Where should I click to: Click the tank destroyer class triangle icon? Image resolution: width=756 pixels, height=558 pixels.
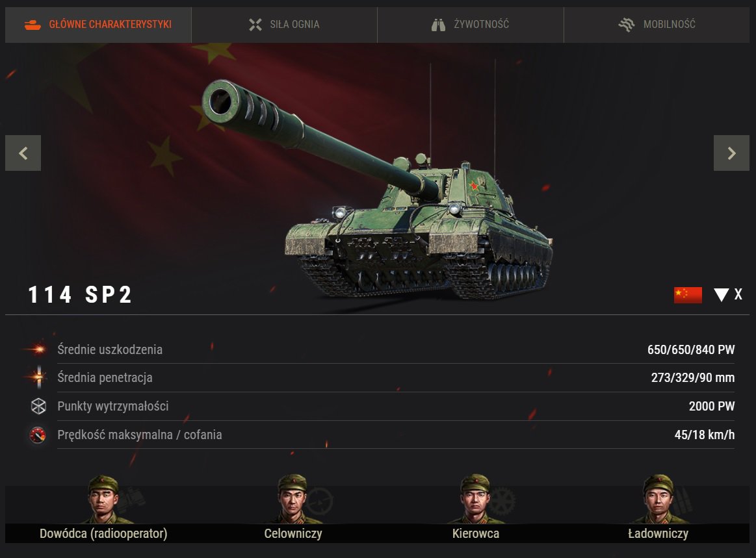722,295
